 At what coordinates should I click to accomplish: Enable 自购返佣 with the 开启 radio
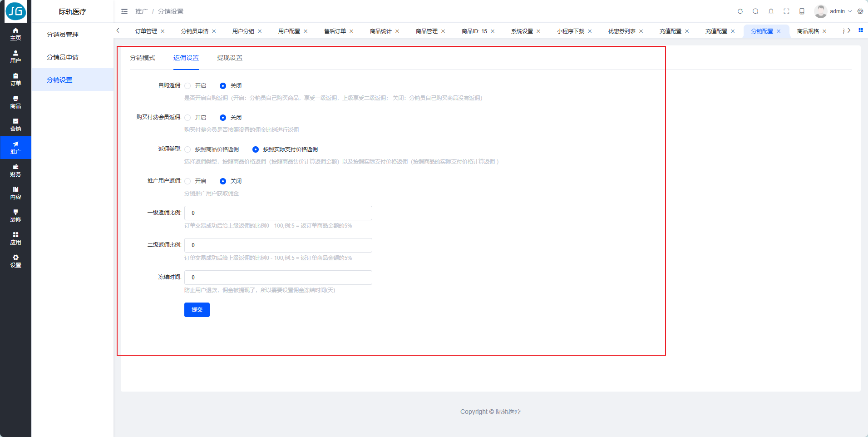(x=187, y=86)
